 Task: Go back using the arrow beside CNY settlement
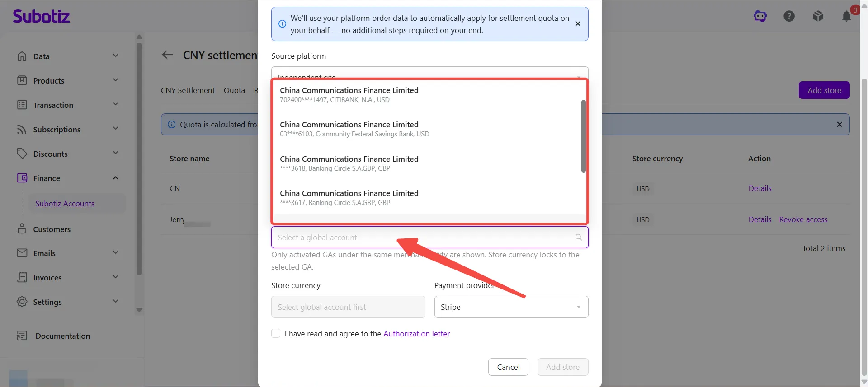click(x=167, y=55)
